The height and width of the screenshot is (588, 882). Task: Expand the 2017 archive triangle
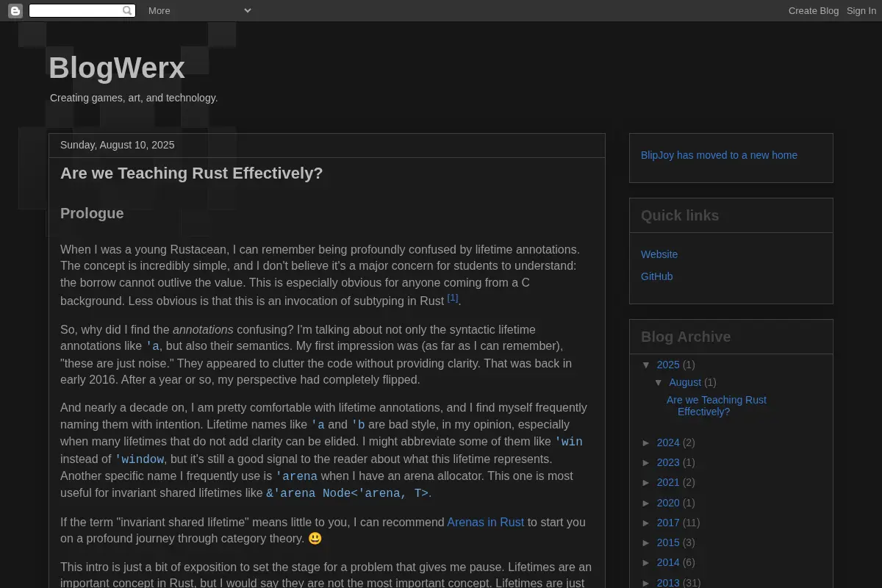tap(647, 523)
